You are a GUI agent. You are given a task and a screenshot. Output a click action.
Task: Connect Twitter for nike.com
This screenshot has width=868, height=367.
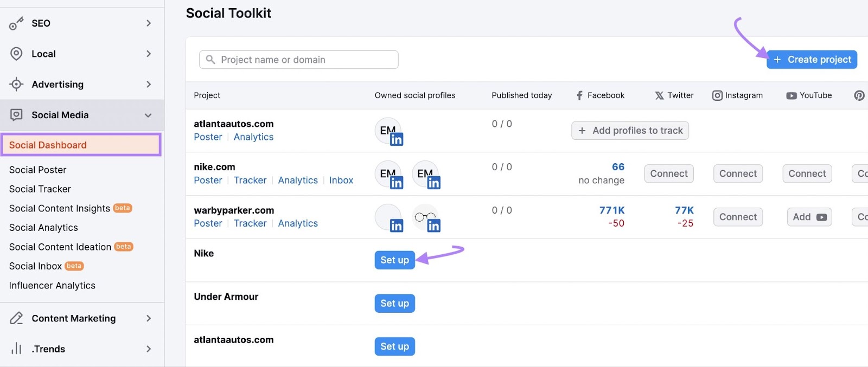pos(669,173)
